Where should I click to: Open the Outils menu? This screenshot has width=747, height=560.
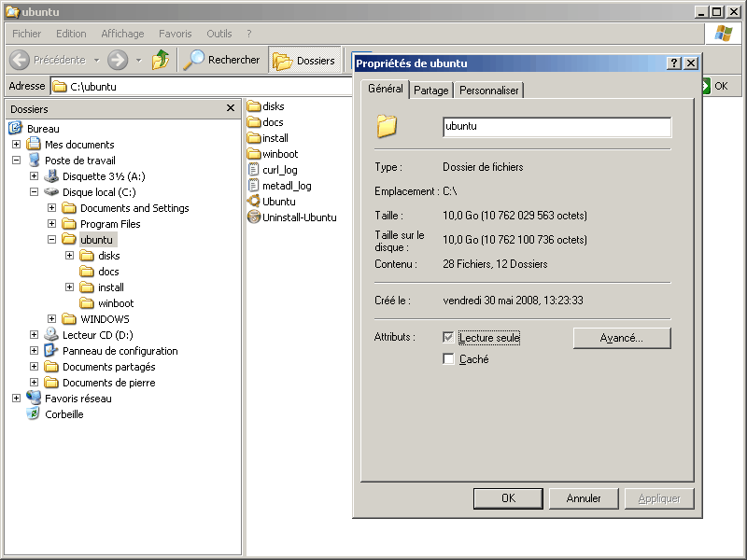[x=219, y=34]
